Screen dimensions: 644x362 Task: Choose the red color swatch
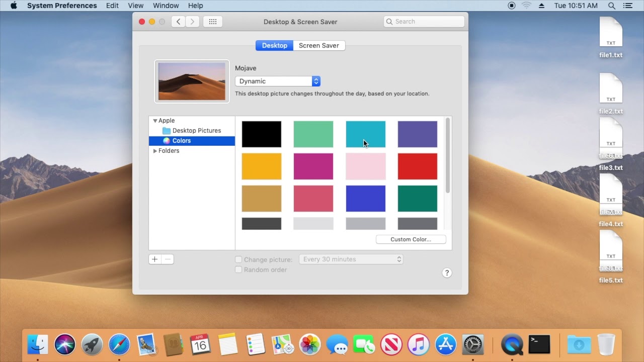pyautogui.click(x=418, y=166)
